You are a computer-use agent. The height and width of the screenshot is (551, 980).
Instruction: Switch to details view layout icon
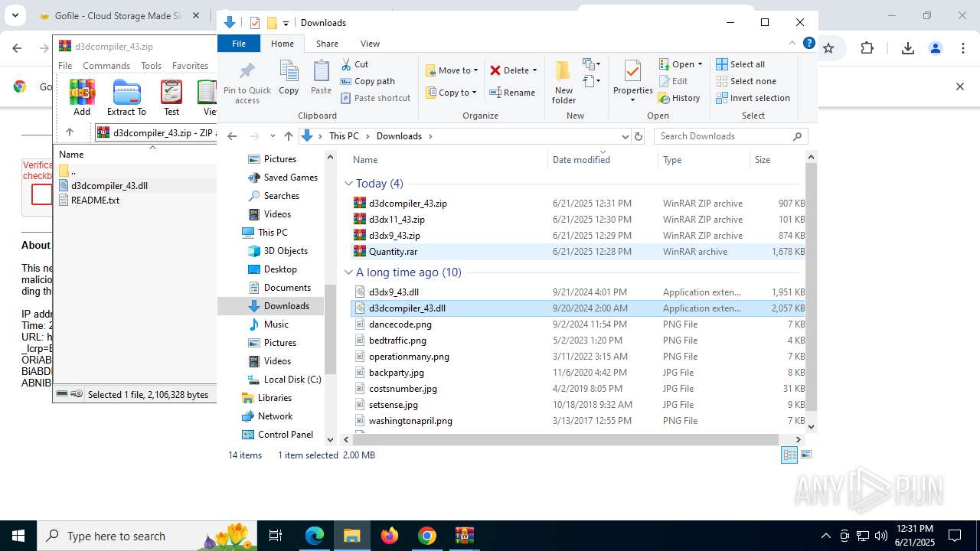[789, 455]
